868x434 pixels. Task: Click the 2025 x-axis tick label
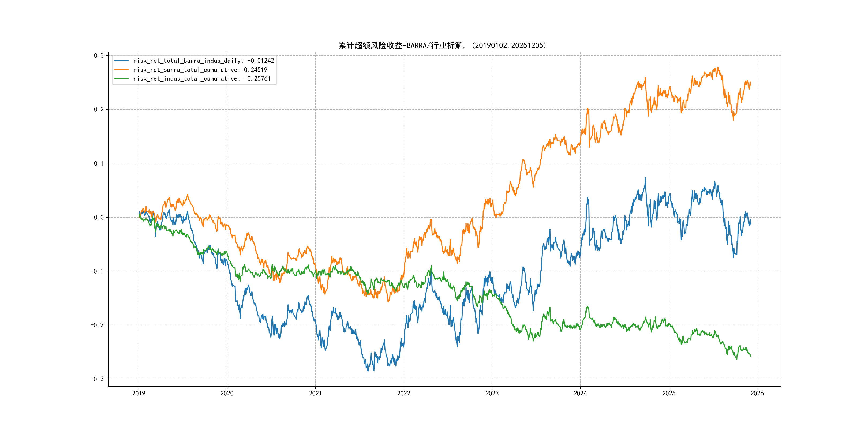click(x=669, y=393)
